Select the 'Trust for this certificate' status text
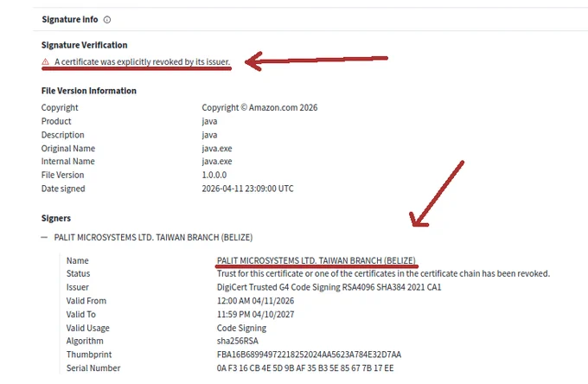588x384 pixels. click(x=383, y=274)
